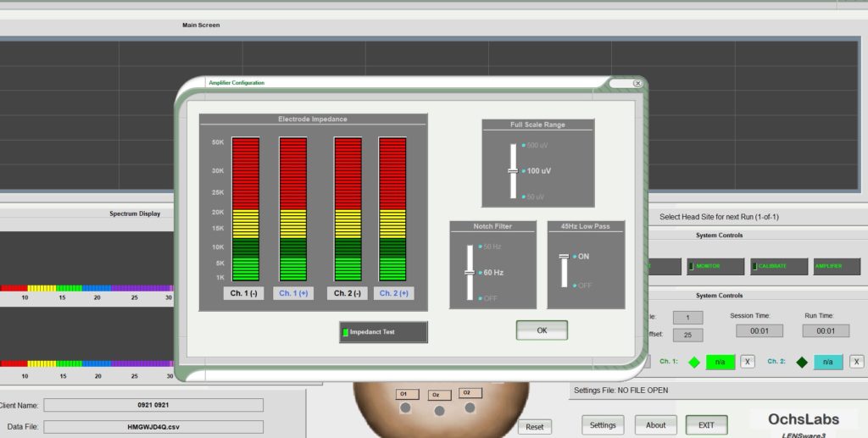Clear Ch. 2 with its X button
Viewport: 868px width, 438px height.
857,362
